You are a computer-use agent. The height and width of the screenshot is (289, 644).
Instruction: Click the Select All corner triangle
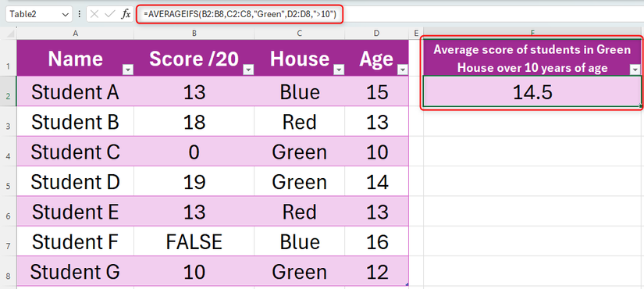tap(11, 33)
